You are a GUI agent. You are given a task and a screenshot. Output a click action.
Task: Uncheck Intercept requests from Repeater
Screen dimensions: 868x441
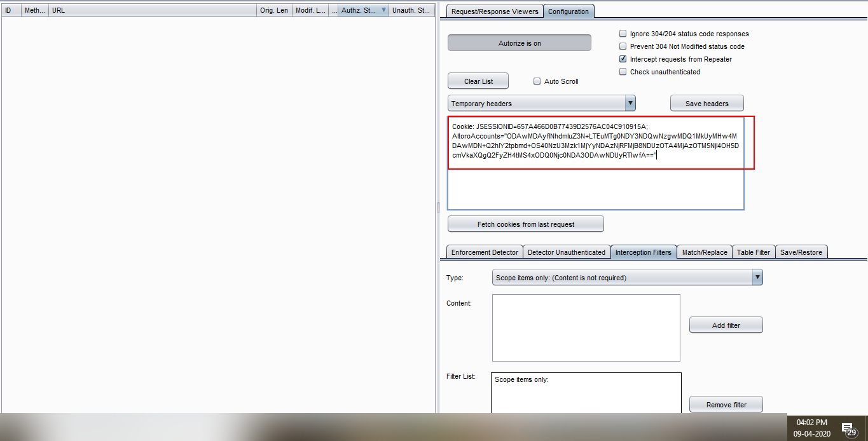(x=623, y=59)
